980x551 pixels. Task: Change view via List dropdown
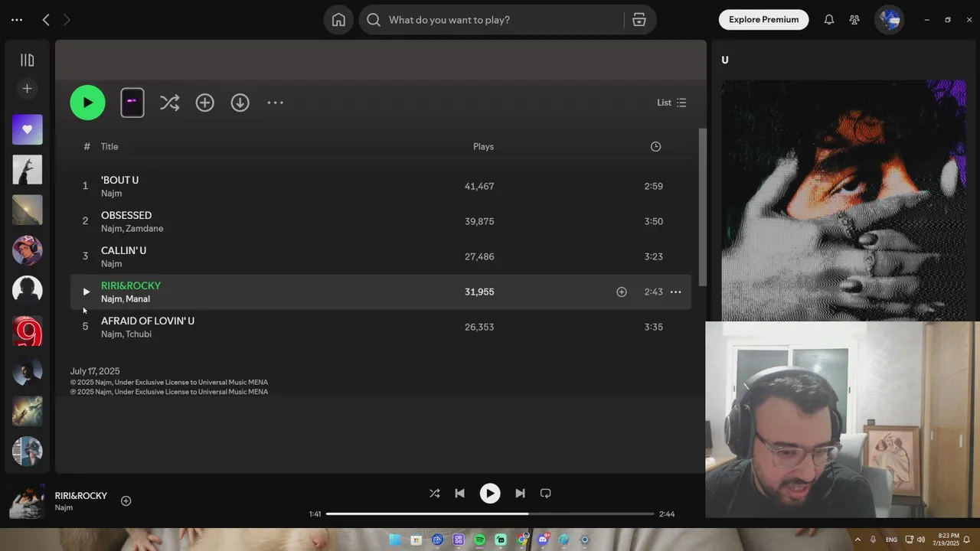pyautogui.click(x=671, y=103)
